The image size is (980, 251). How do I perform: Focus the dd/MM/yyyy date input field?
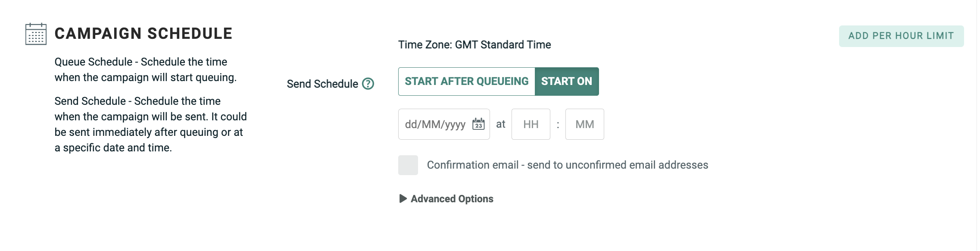pos(435,124)
